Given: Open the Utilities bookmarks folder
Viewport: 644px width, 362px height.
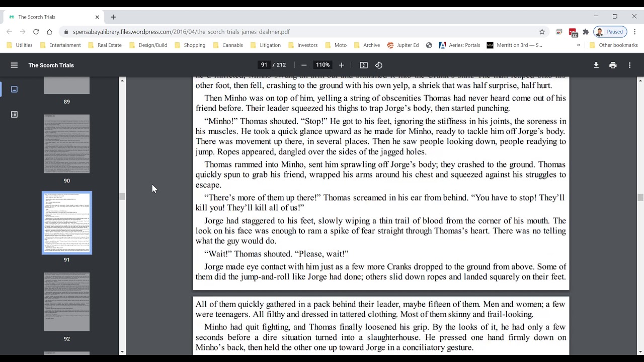Looking at the screenshot, I should point(20,45).
